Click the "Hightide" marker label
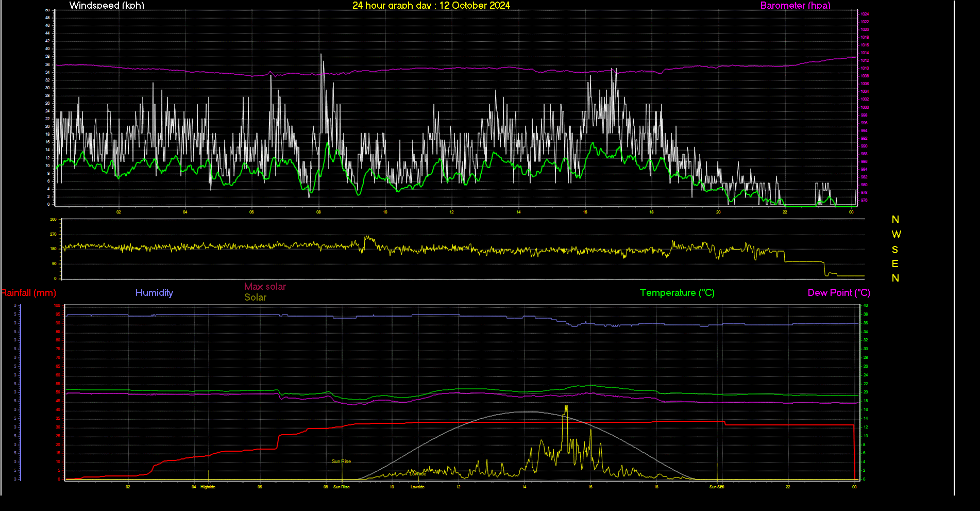 click(x=208, y=487)
